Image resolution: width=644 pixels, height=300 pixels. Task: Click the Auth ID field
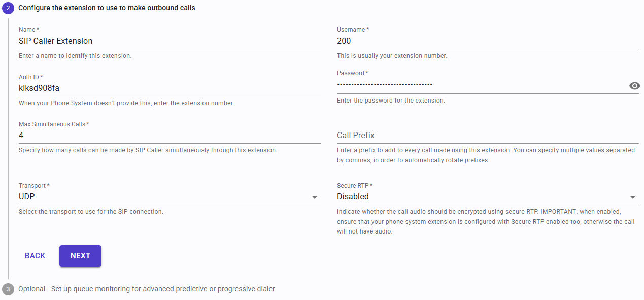[170, 87]
